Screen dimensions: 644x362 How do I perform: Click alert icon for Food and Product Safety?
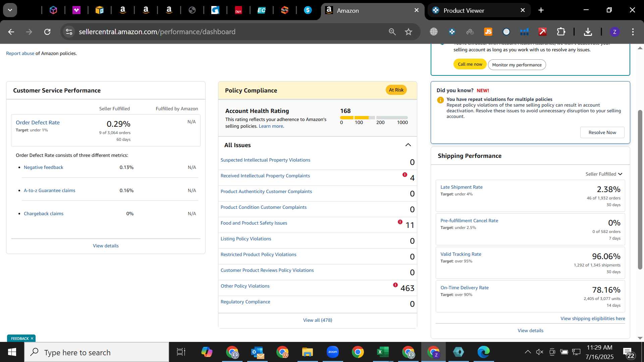coord(400,222)
